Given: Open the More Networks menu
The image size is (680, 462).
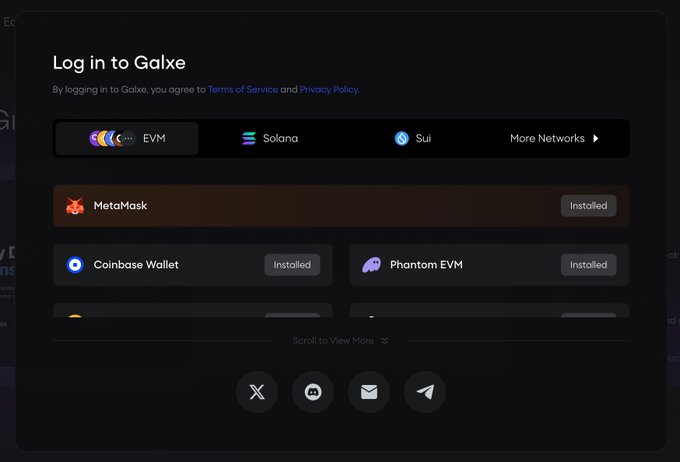Looking at the screenshot, I should pyautogui.click(x=555, y=138).
